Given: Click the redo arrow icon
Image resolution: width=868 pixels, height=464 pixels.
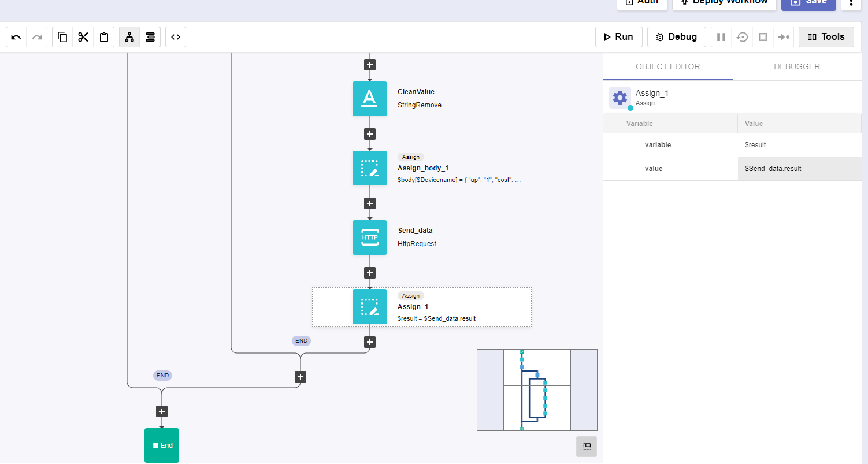Looking at the screenshot, I should [x=37, y=37].
